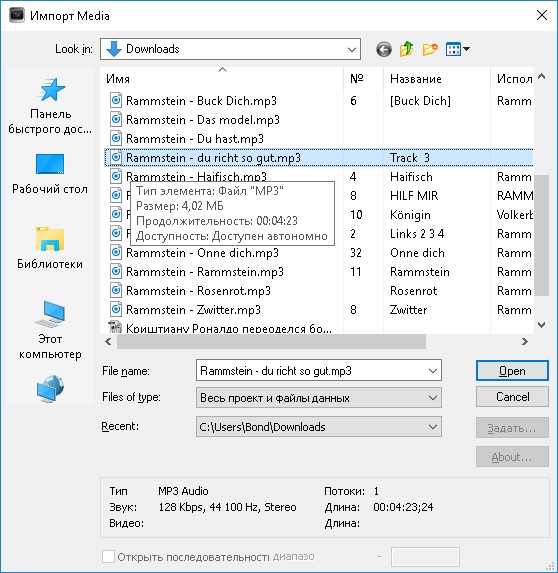
Task: Select Rammstein - du richt so gut.mp3
Action: (x=213, y=158)
